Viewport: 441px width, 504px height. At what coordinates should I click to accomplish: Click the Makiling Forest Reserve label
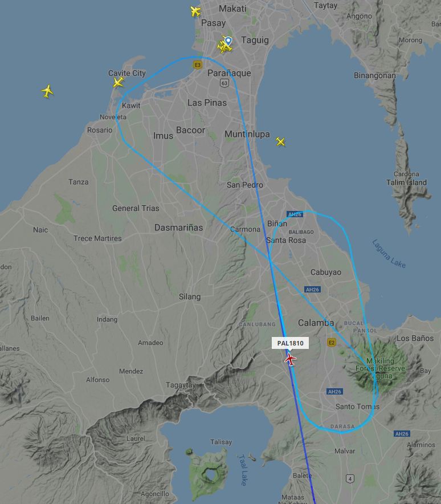[380, 368]
